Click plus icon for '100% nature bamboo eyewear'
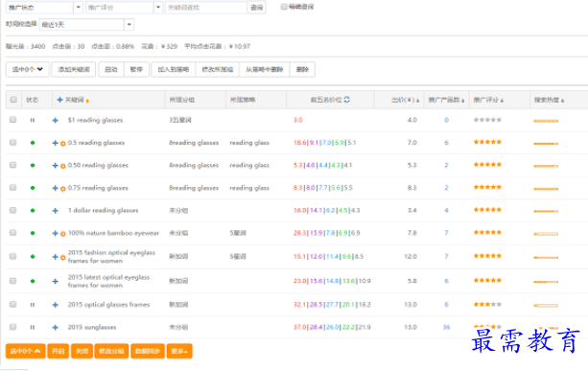This screenshot has height=371, width=588. point(55,233)
